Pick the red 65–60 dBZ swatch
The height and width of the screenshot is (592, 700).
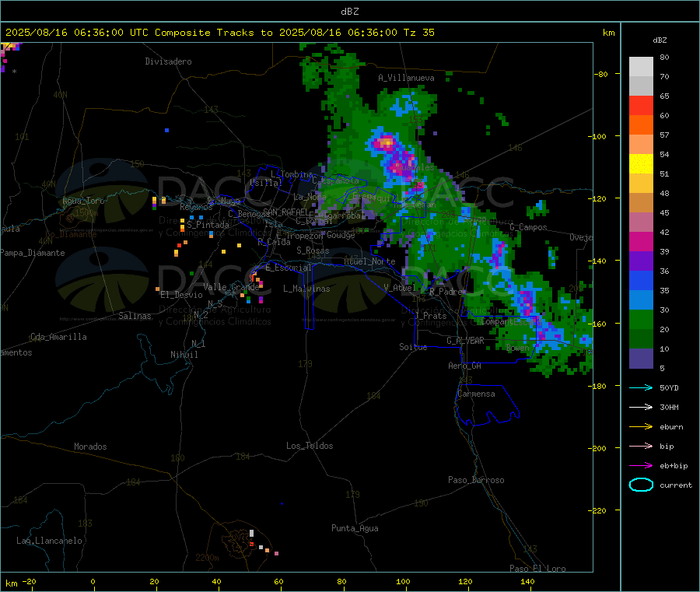pos(641,105)
